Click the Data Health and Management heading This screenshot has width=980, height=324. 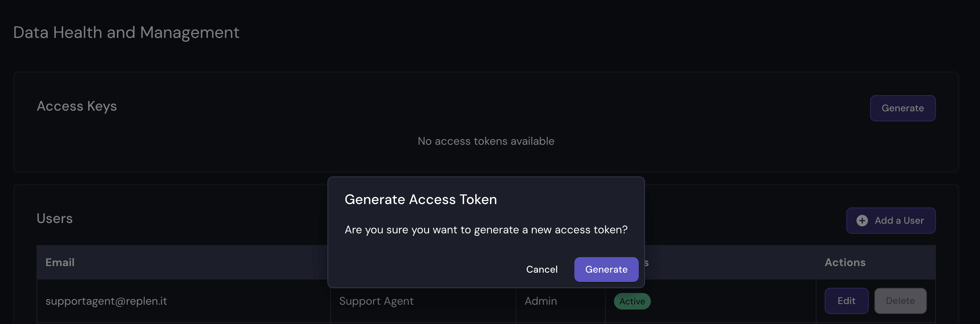click(x=126, y=32)
